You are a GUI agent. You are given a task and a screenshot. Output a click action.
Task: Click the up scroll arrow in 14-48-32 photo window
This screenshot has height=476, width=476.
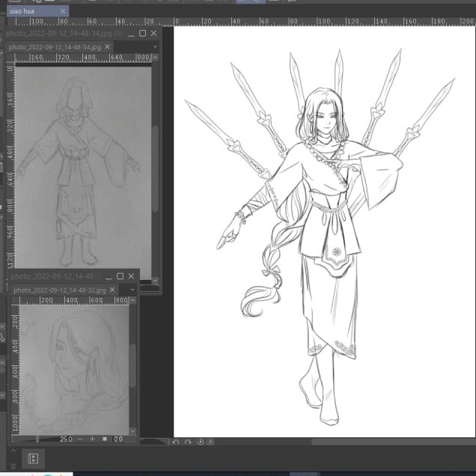(132, 301)
